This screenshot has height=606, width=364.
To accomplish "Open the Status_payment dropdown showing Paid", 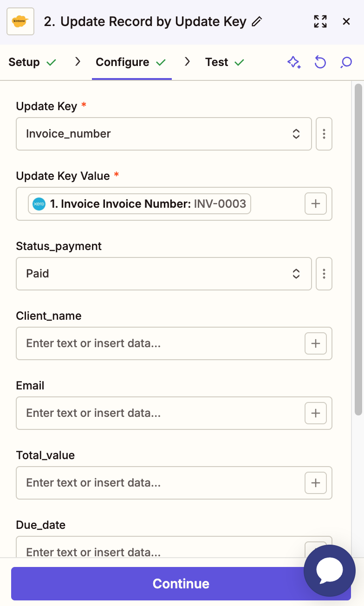I will click(163, 274).
